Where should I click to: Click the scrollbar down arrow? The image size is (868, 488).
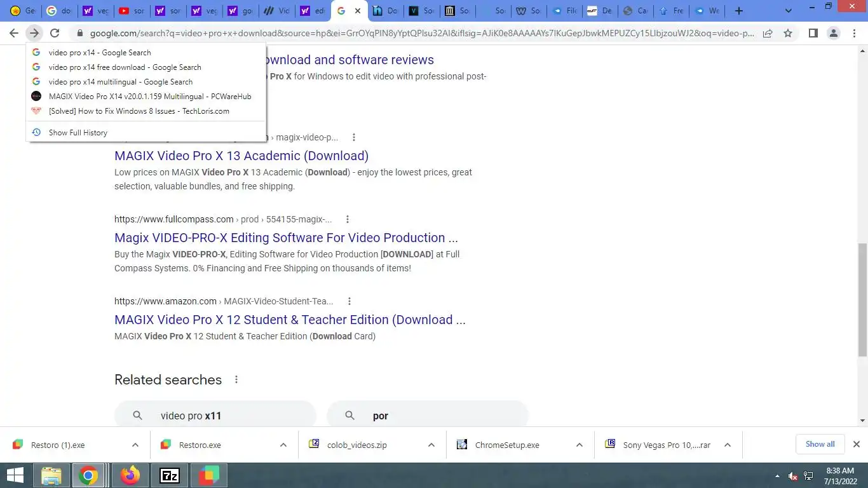[x=862, y=421]
